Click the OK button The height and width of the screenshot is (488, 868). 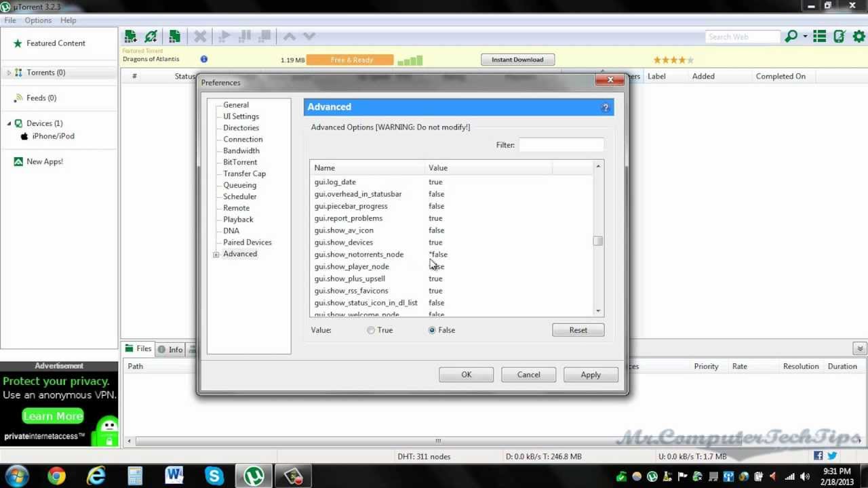(467, 375)
